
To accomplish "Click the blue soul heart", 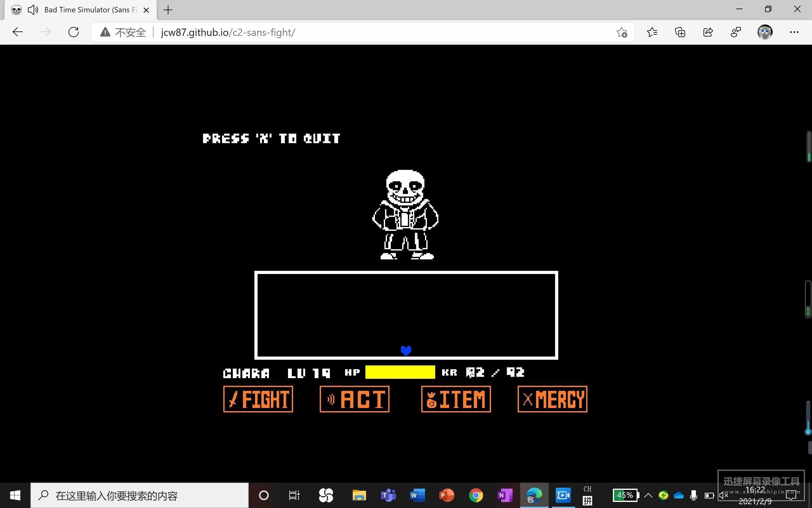I will (406, 351).
